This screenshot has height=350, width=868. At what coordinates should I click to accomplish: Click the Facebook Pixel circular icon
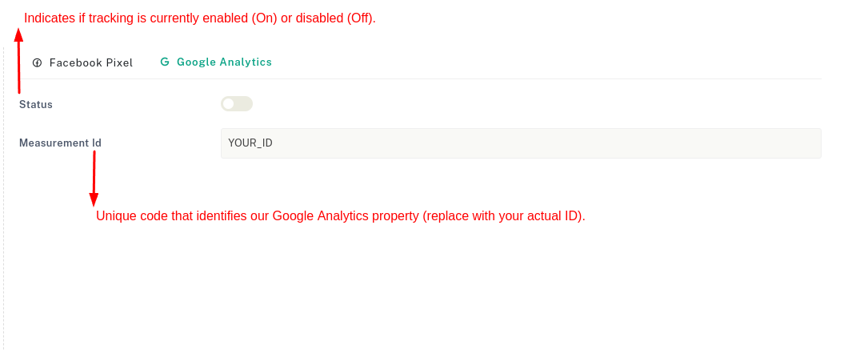point(37,62)
